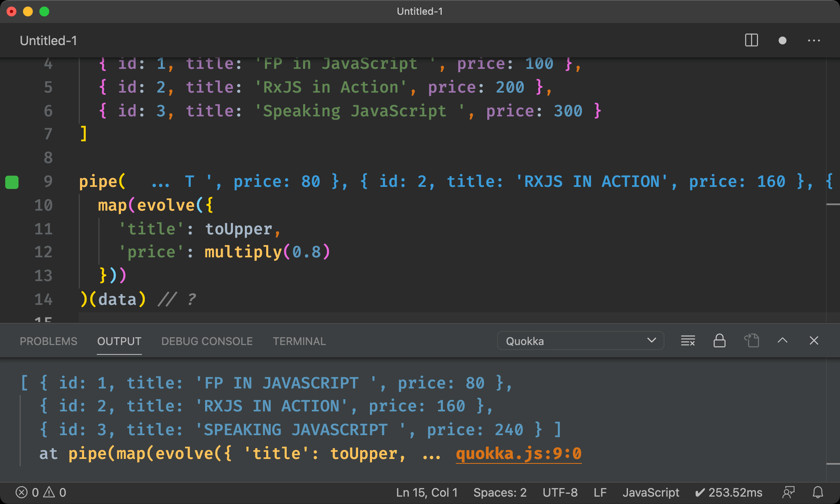The width and height of the screenshot is (840, 504).
Task: Open the Quokka output channel dropdown
Action: tap(580, 341)
